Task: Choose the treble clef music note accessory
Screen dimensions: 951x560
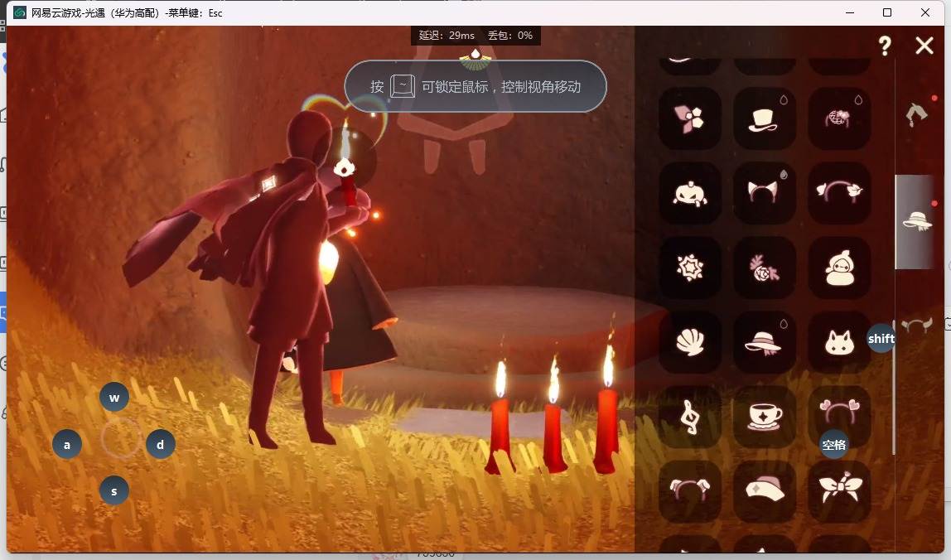Action: pyautogui.click(x=689, y=417)
